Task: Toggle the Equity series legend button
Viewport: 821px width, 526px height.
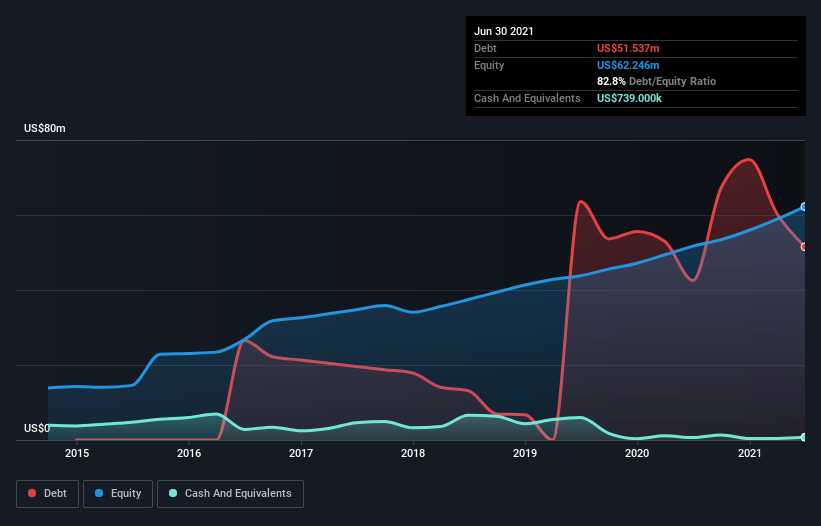Action: (118, 494)
